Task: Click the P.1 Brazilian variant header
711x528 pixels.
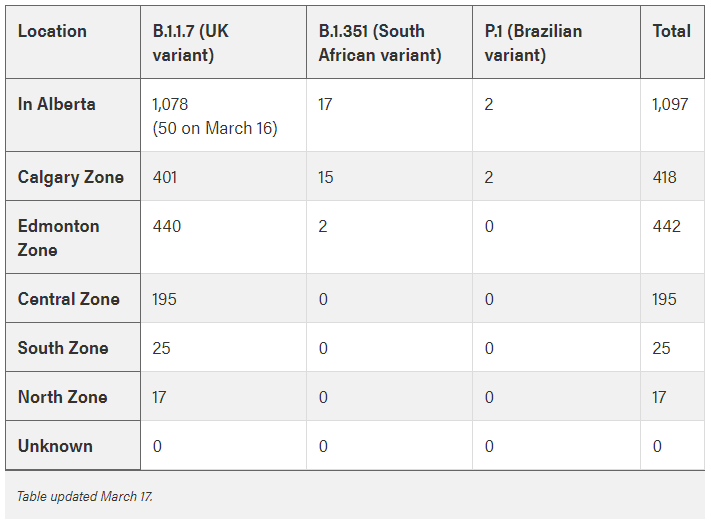Action: [532, 43]
